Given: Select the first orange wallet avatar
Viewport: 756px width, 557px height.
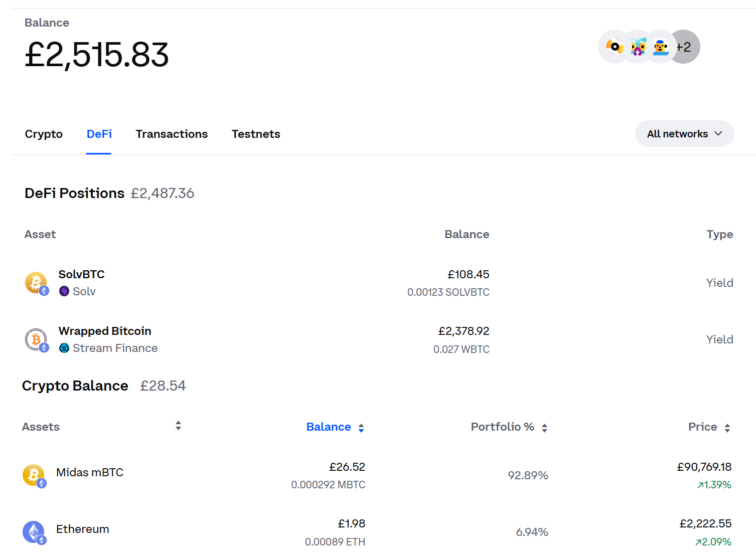Looking at the screenshot, I should click(x=615, y=47).
